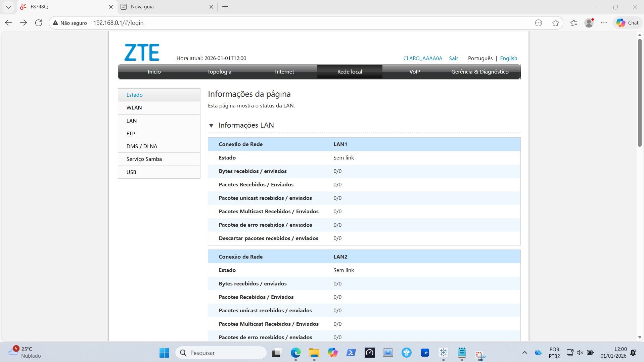644x362 pixels.
Task: Open File Explorer from the taskbar
Action: point(314,353)
